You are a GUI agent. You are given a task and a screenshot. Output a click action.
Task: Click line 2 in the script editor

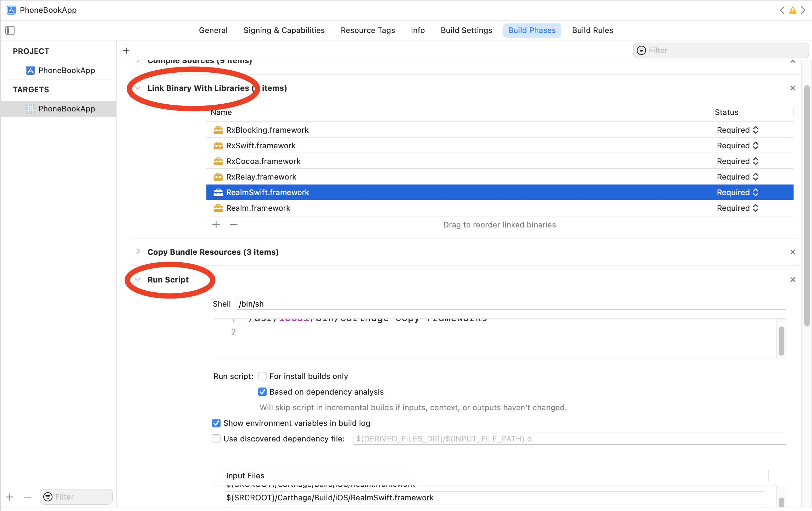[495, 332]
